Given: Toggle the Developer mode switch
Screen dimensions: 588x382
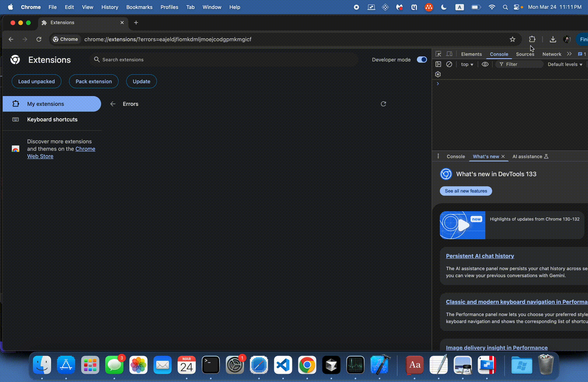Looking at the screenshot, I should (422, 60).
